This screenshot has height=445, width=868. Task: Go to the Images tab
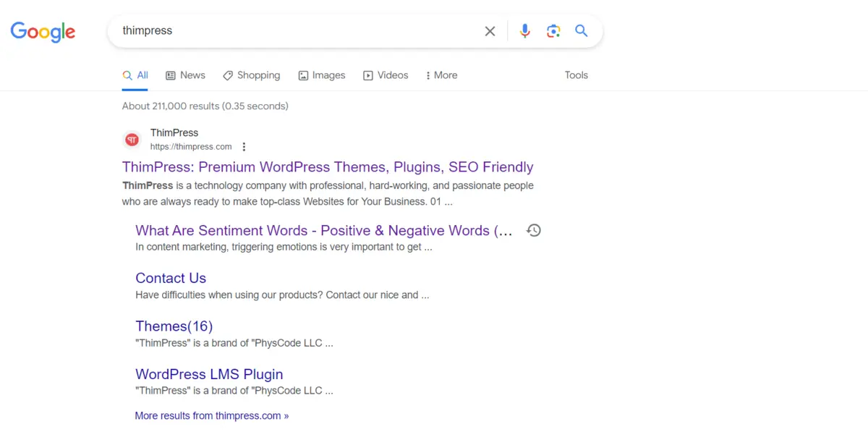tap(322, 75)
